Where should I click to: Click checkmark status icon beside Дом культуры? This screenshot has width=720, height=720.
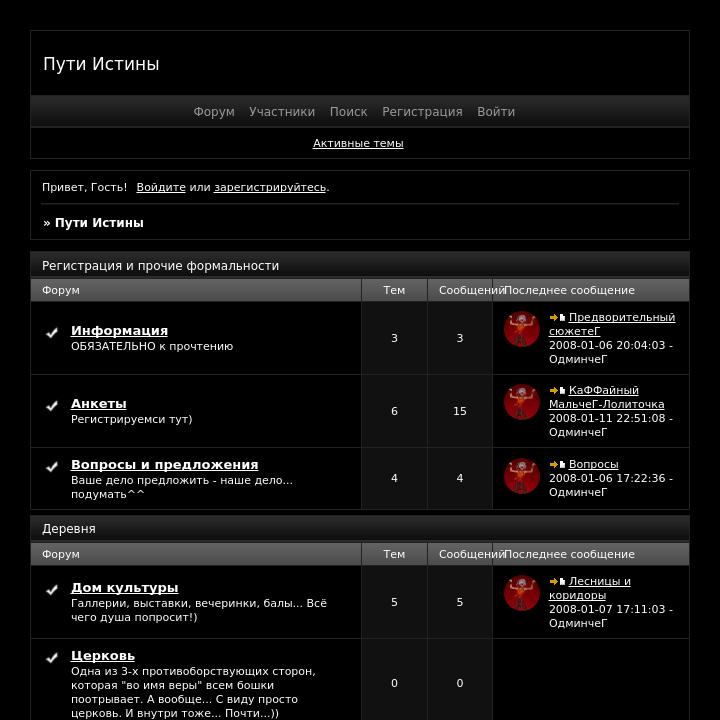coord(52,590)
